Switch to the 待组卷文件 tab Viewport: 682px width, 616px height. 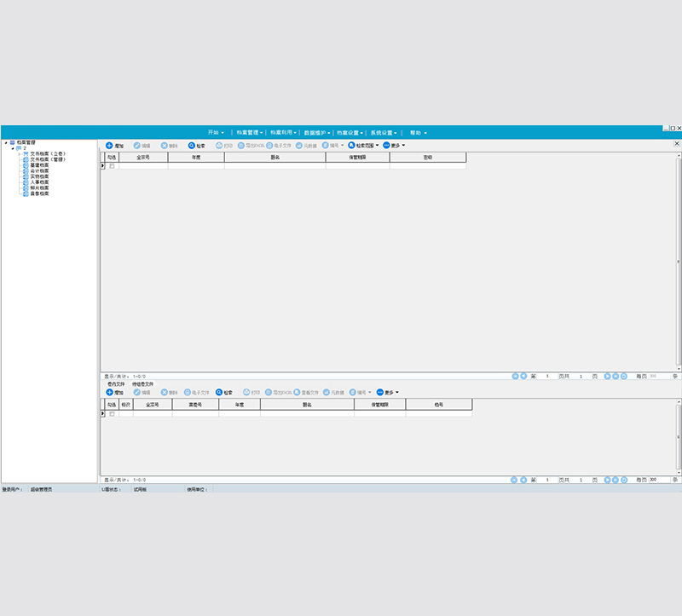coord(142,384)
